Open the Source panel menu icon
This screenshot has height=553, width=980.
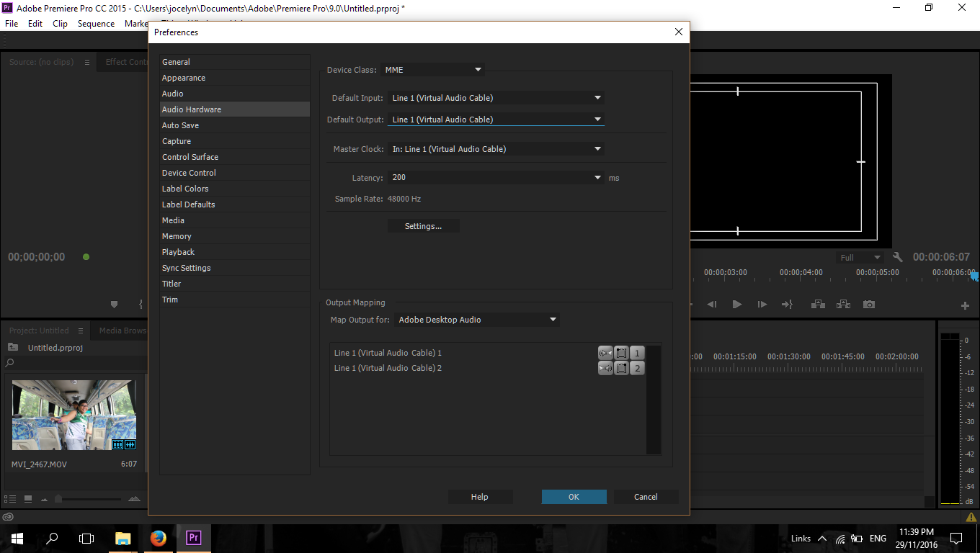coord(86,62)
